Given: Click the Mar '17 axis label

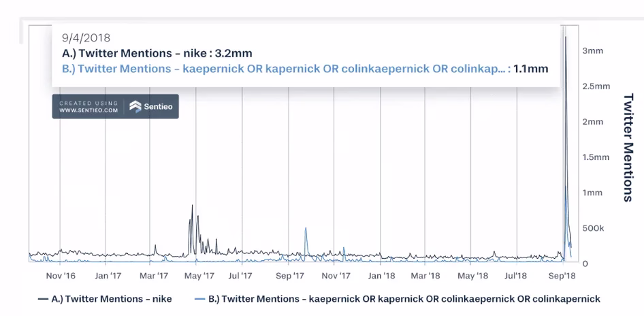Looking at the screenshot, I should (154, 276).
